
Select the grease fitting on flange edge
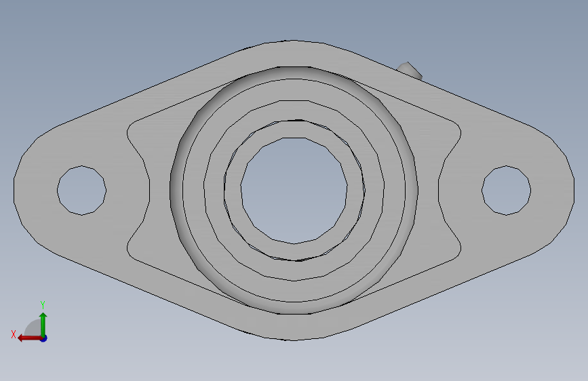click(410, 70)
